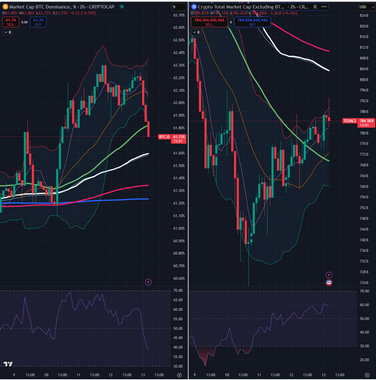Viewport: 376px width, 380px height.
Task: Click the 62.70% label on left price axis
Action: tap(179, 15)
